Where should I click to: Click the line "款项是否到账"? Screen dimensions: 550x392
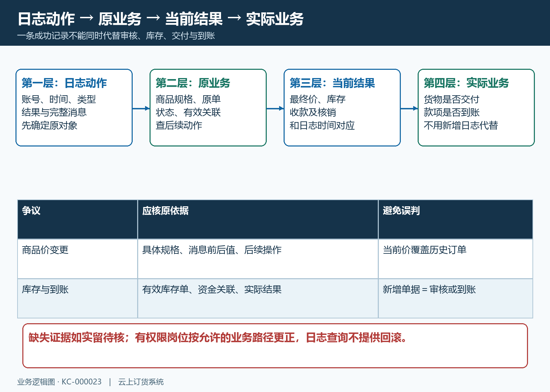[x=452, y=112]
